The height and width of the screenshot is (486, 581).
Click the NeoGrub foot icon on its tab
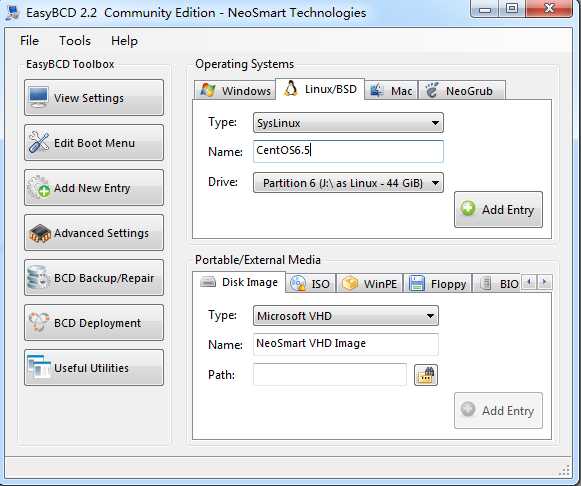pos(432,90)
